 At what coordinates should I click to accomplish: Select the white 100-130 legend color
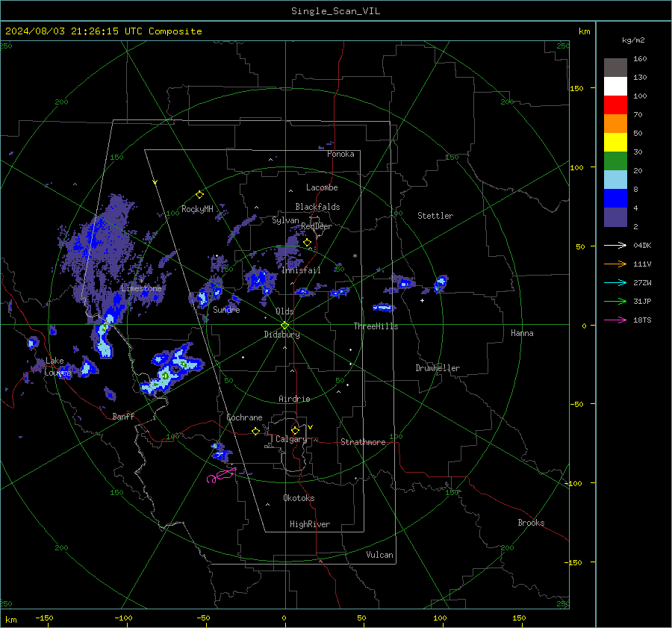coord(615,87)
